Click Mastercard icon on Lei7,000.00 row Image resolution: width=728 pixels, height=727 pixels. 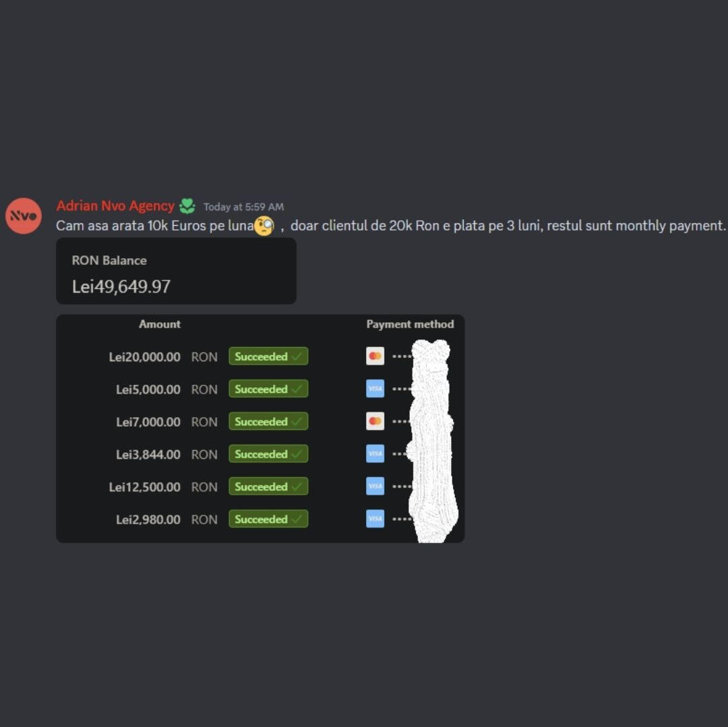coord(375,421)
